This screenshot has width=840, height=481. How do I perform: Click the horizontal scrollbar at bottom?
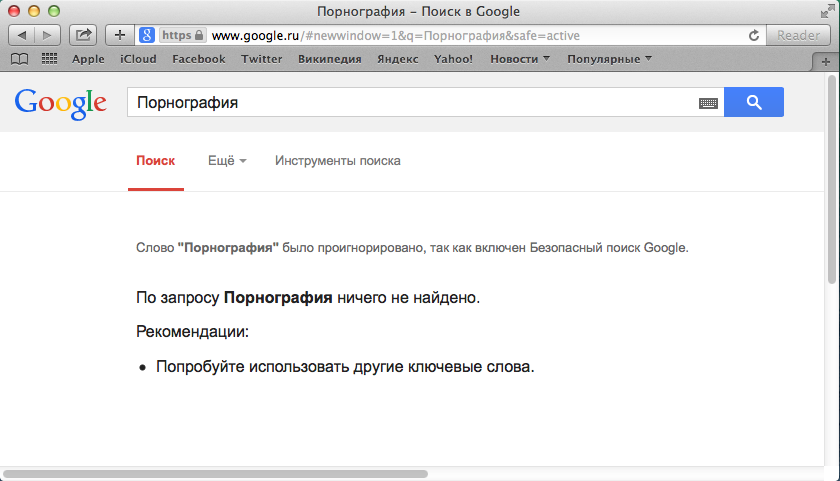click(215, 473)
